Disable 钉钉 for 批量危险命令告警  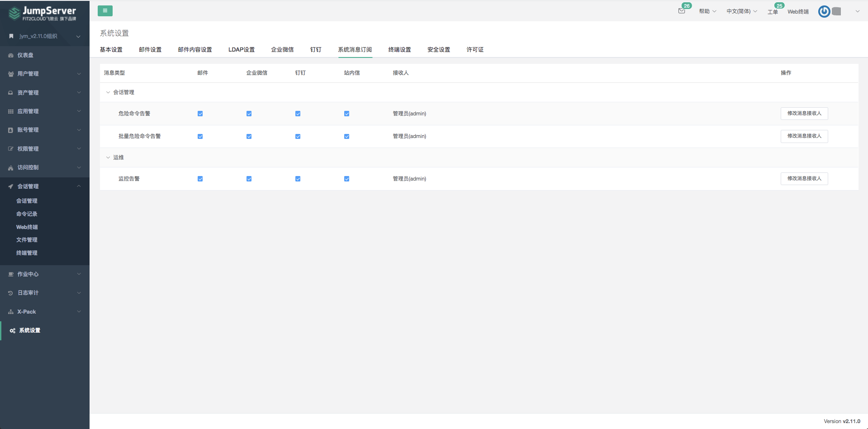pos(298,136)
